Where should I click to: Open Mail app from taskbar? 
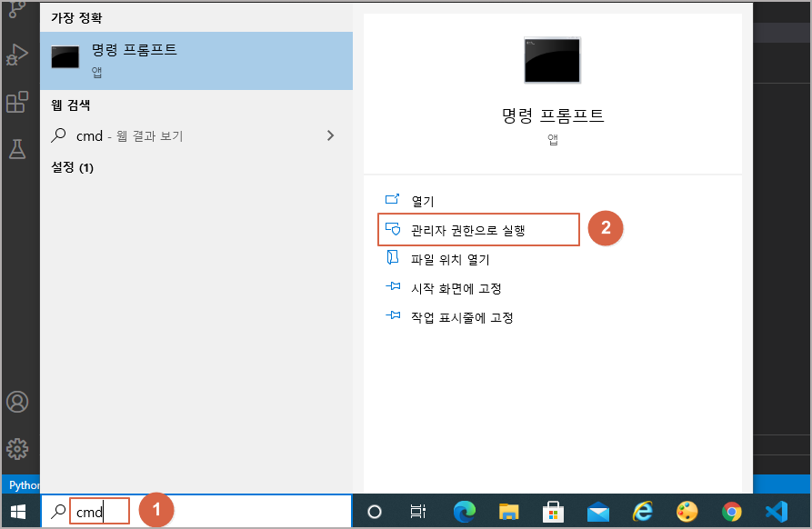point(598,512)
